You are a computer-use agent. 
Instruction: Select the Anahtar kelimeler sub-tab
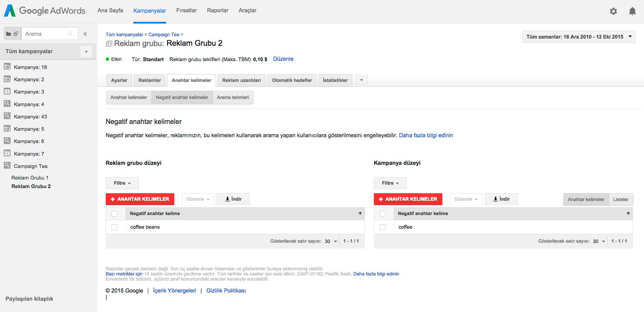[x=129, y=97]
